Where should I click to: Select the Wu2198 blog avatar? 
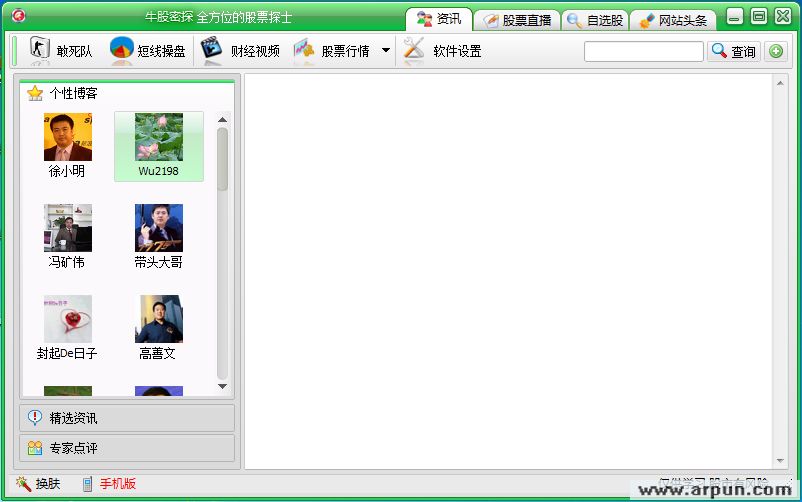(159, 138)
